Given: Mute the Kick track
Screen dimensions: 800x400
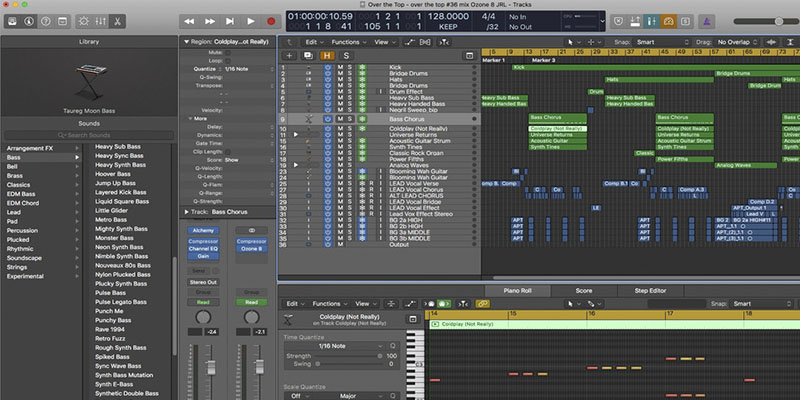Looking at the screenshot, I should (340, 67).
